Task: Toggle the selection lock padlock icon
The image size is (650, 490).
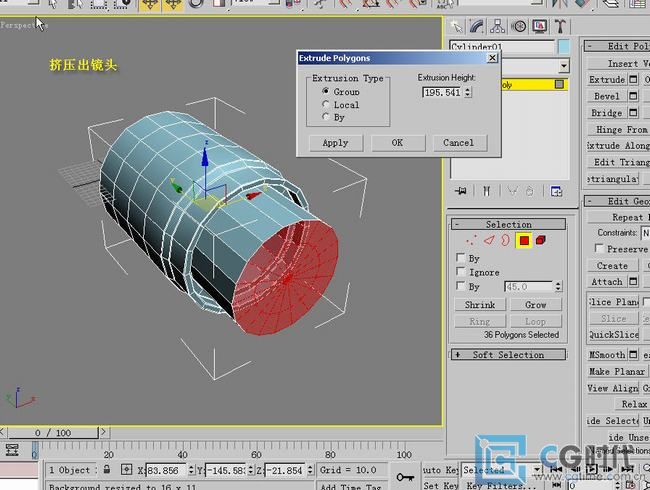Action: coord(107,469)
